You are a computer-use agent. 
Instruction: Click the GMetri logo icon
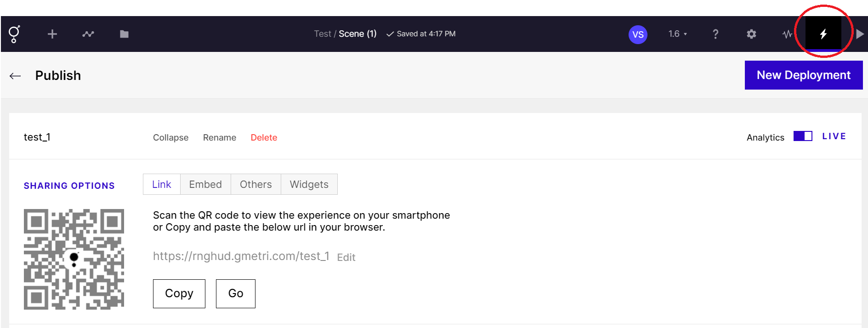pos(14,34)
